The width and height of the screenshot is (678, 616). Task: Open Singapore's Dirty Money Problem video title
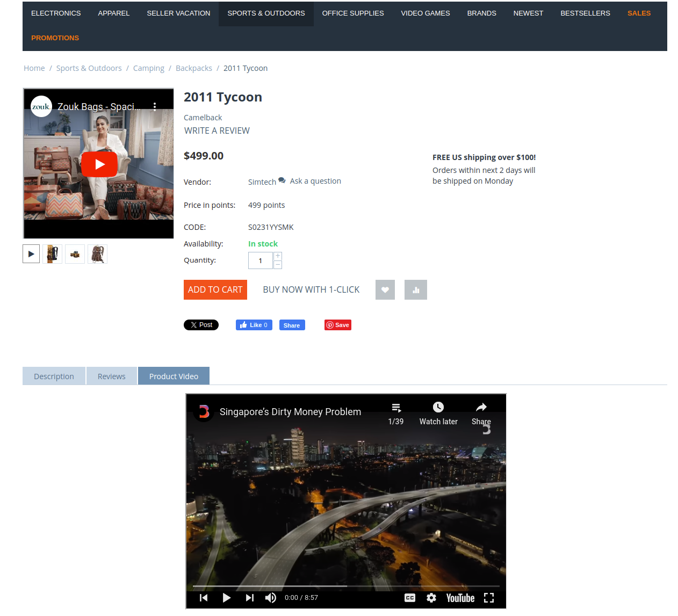[x=290, y=412]
